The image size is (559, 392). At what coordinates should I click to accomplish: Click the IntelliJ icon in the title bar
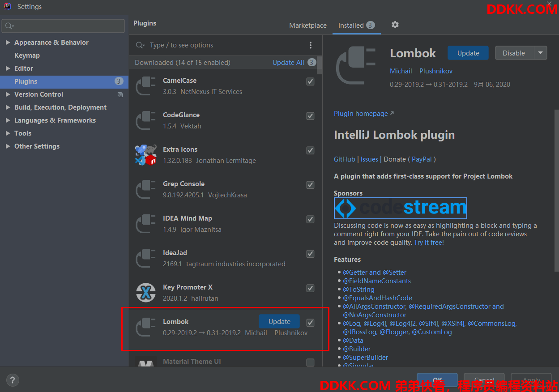pos(8,7)
